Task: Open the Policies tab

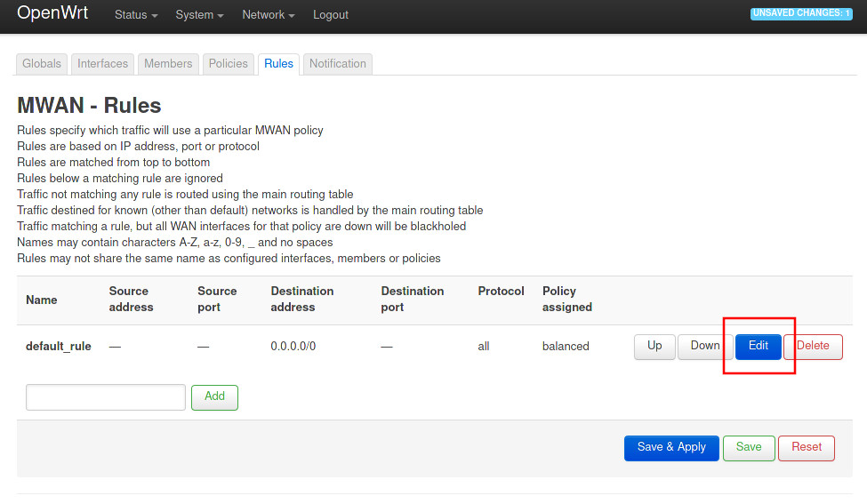Action: (x=229, y=64)
